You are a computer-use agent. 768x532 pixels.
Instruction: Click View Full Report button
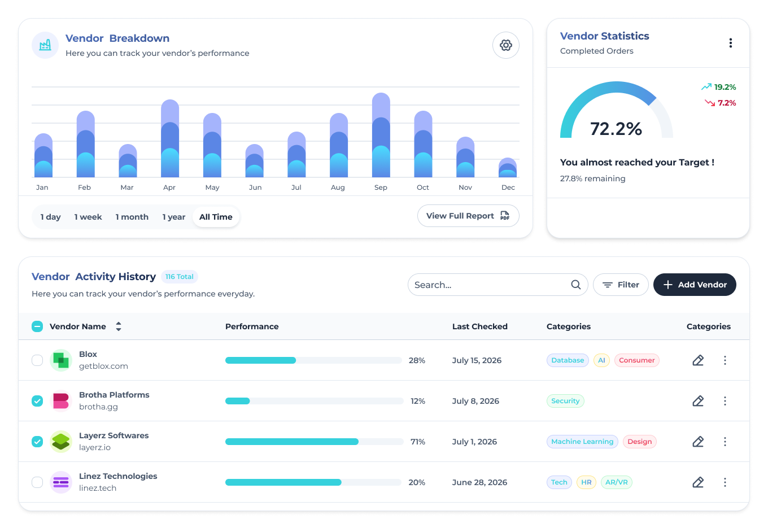coord(468,216)
